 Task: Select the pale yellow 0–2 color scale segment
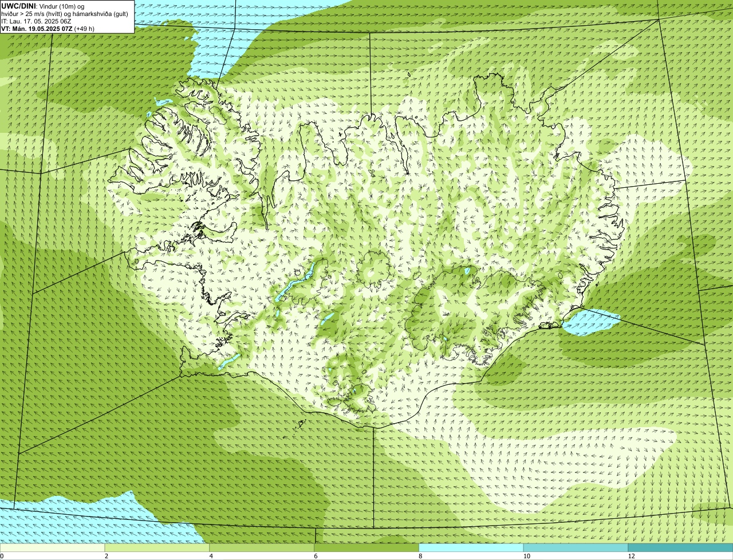53,547
